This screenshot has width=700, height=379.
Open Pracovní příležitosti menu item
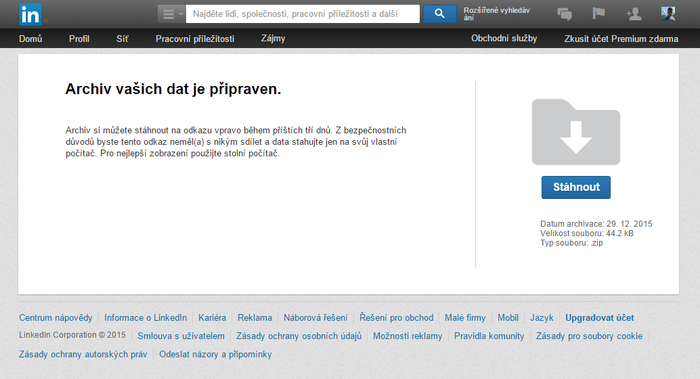pos(195,39)
